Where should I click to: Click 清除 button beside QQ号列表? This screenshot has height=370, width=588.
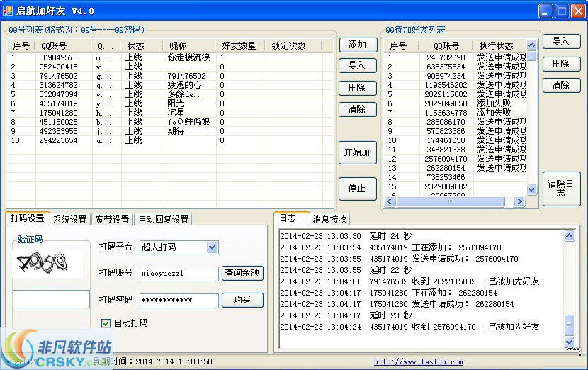tap(357, 109)
